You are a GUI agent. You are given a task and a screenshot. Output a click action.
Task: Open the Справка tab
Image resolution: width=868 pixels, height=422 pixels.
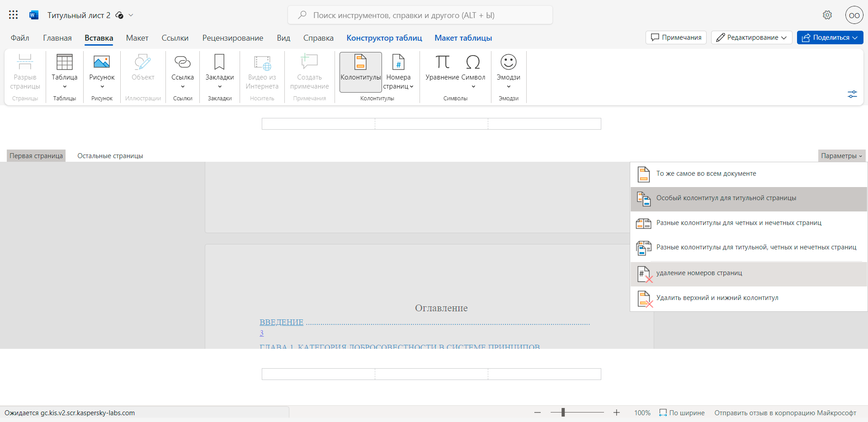pos(318,38)
